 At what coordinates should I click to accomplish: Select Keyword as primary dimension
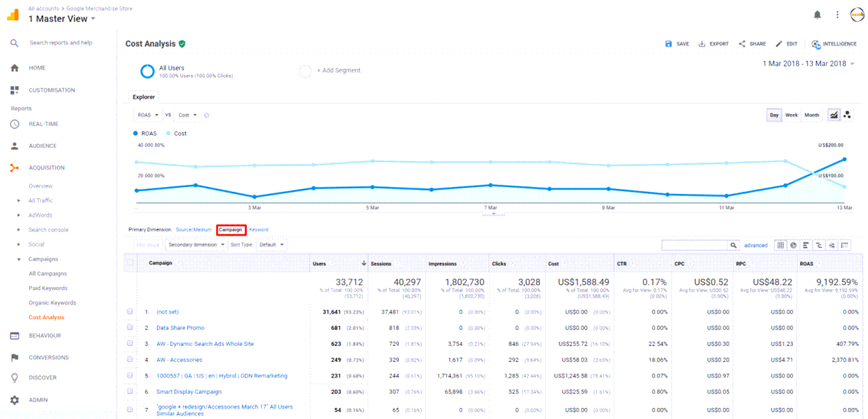coord(259,230)
